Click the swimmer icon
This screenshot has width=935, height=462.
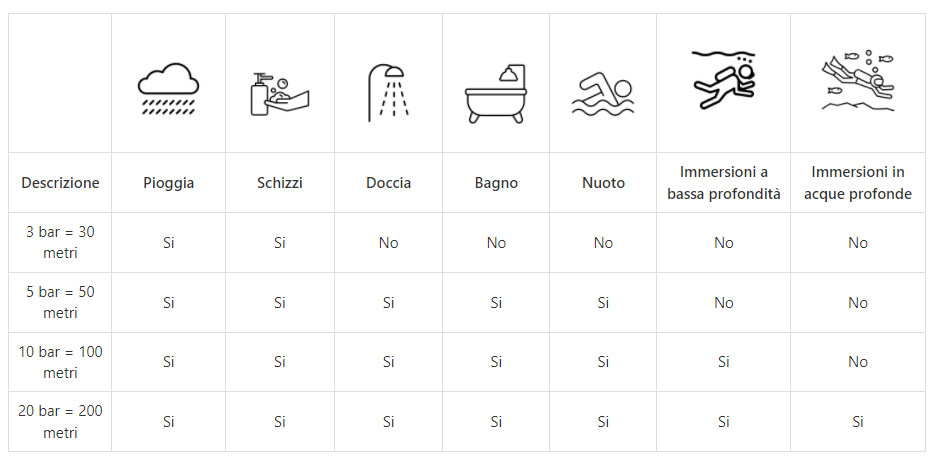(x=603, y=93)
